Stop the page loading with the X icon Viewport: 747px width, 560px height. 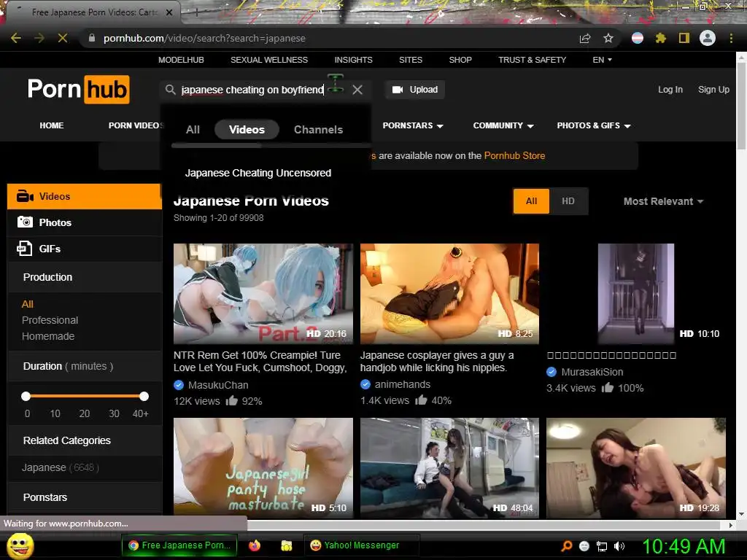(63, 38)
